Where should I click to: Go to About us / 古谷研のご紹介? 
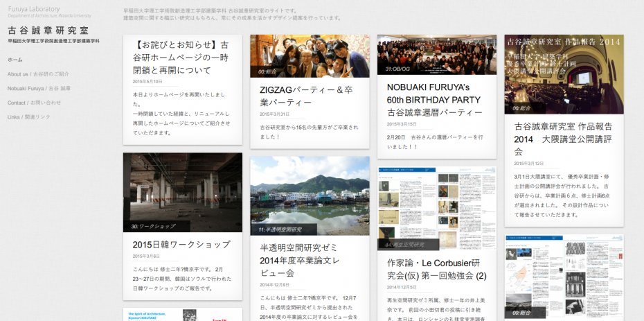38,74
